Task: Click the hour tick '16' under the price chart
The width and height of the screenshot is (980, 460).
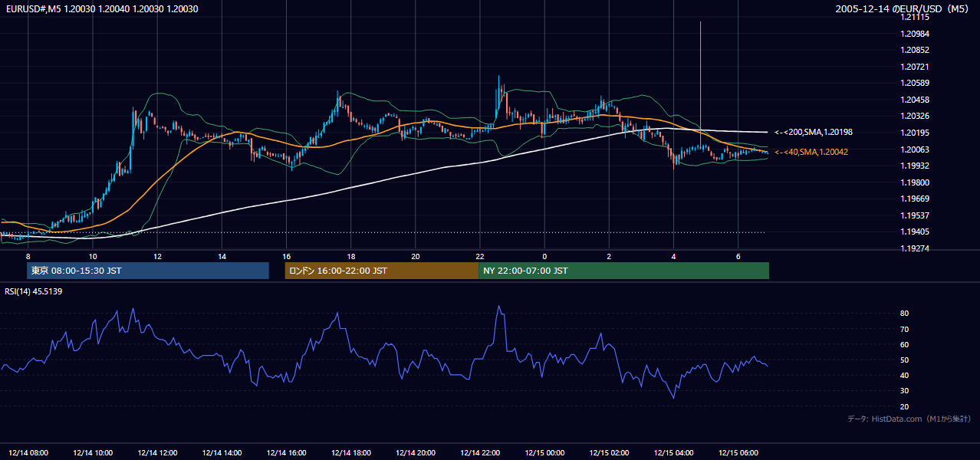Action: point(286,256)
